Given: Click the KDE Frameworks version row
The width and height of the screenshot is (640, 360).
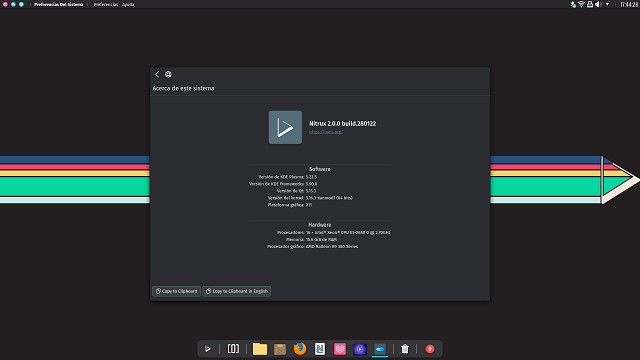Looking at the screenshot, I should coord(283,184).
